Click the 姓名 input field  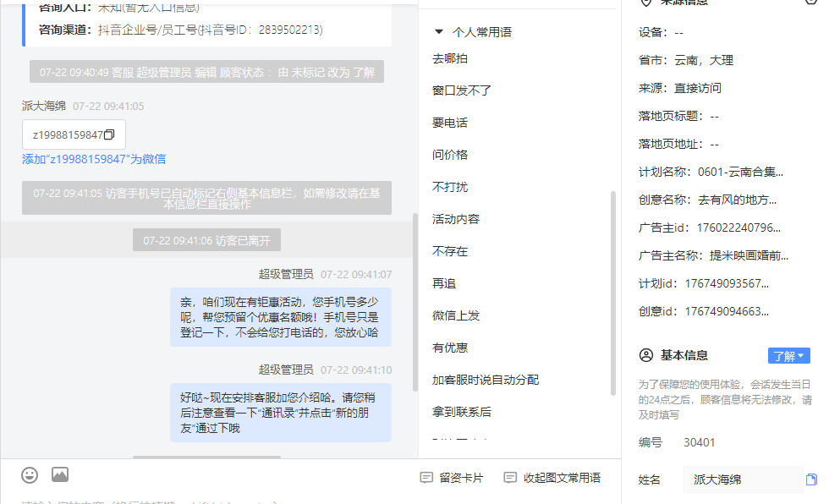tap(744, 479)
